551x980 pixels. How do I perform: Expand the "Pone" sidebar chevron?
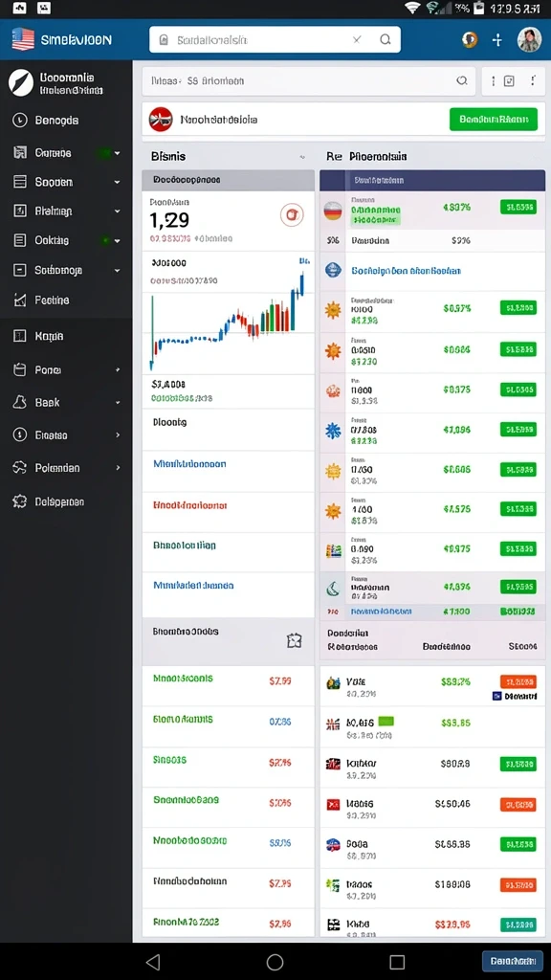pos(118,370)
